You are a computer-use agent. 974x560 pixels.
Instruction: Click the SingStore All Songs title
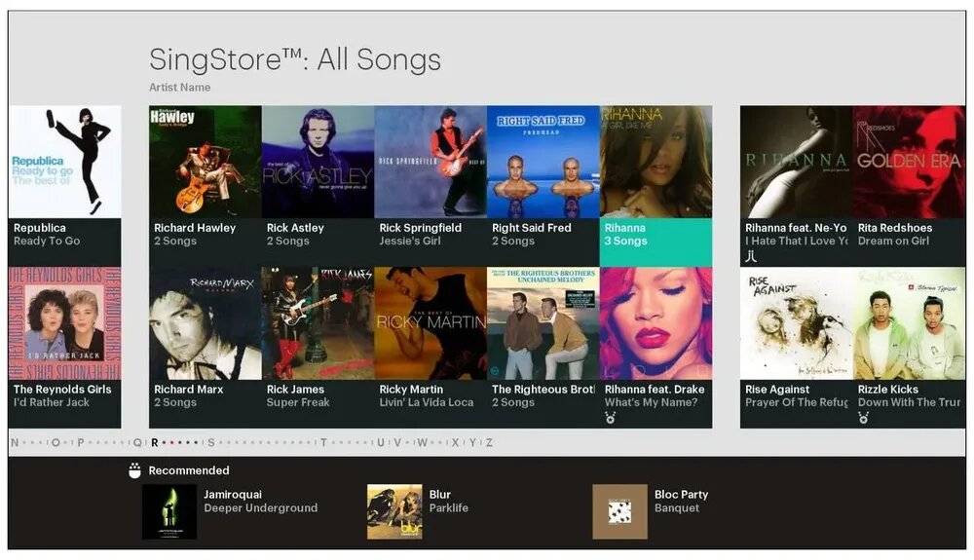point(295,59)
